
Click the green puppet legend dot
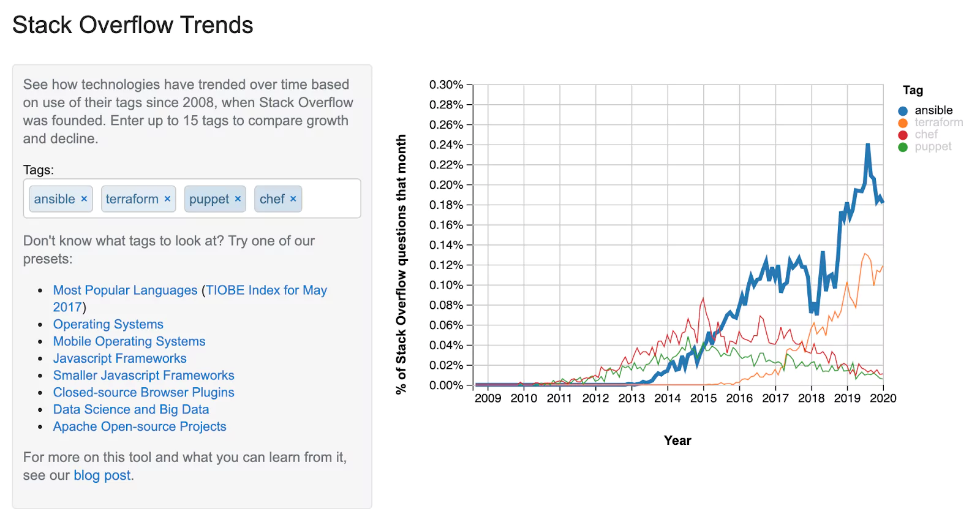(903, 147)
